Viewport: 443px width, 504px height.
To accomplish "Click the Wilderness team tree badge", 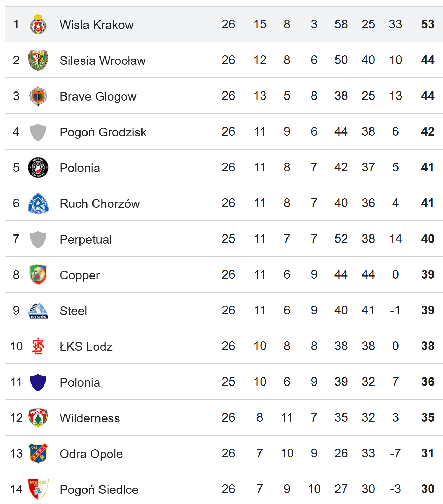I will pos(38,417).
